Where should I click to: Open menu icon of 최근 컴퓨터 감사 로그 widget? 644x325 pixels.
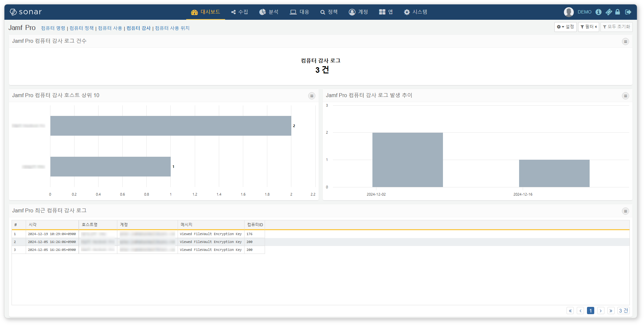click(x=625, y=211)
